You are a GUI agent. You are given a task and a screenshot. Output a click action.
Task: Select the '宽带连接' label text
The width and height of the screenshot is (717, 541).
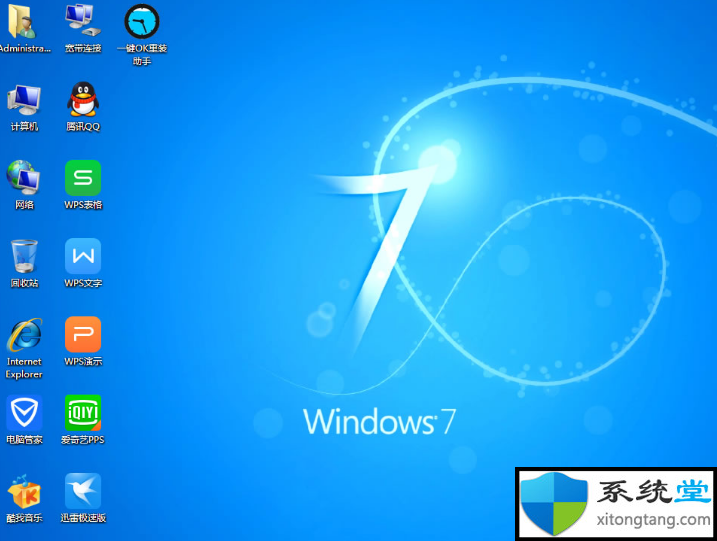83,48
